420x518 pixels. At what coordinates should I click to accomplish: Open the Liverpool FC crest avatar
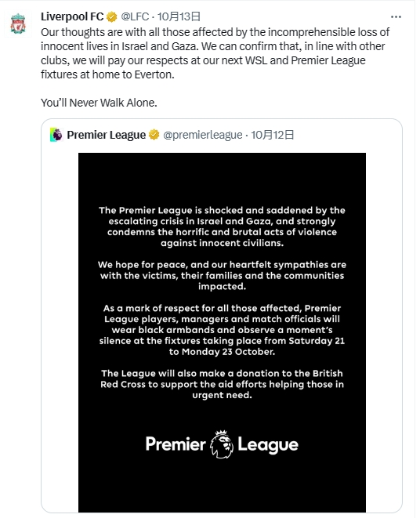click(18, 24)
